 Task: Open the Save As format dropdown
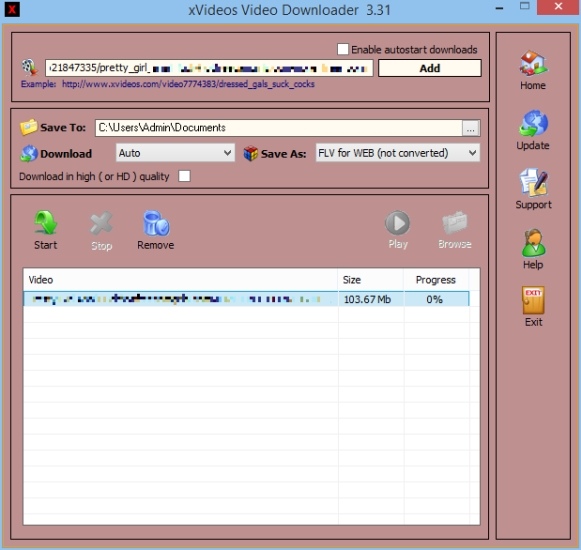click(x=398, y=153)
